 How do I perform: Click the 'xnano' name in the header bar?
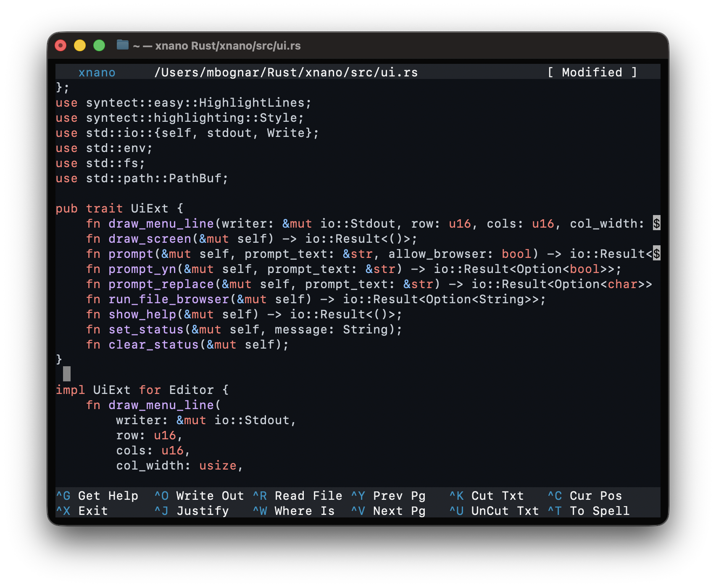[x=97, y=72]
